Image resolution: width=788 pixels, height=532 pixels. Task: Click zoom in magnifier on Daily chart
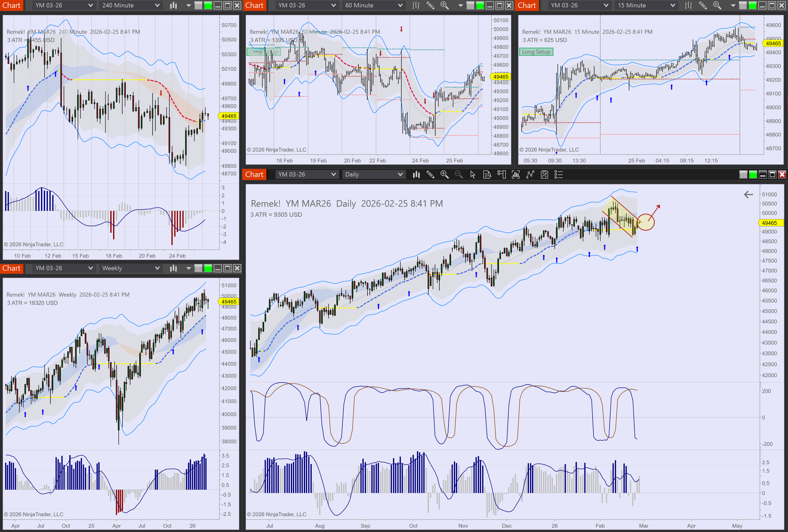pos(444,175)
